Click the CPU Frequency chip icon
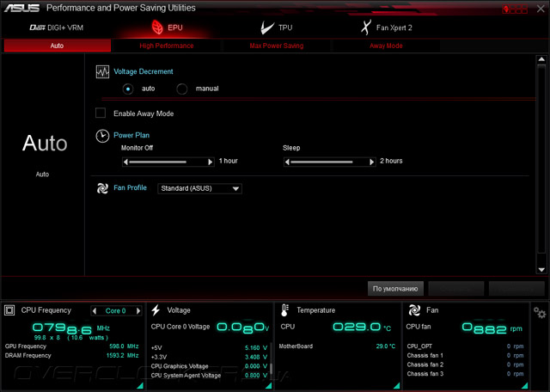This screenshot has height=392, width=550. [9, 310]
